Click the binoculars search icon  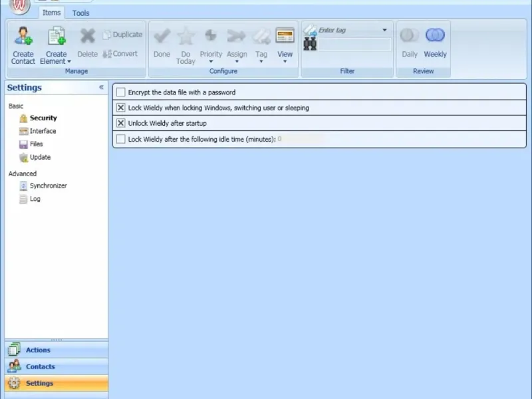pos(310,44)
